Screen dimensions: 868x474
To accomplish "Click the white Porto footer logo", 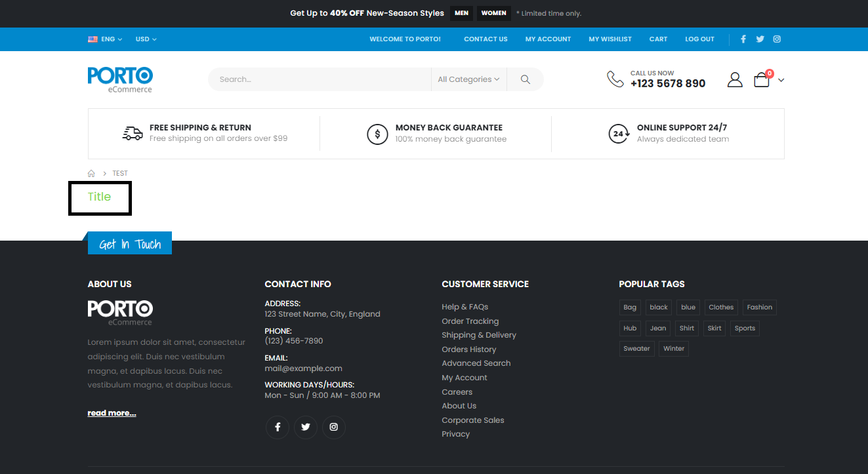I will pyautogui.click(x=120, y=313).
